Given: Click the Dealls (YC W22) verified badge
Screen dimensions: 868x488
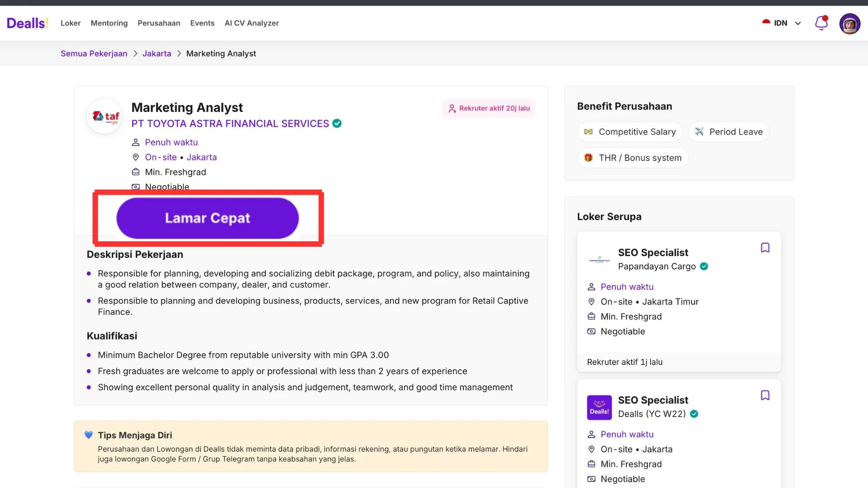Looking at the screenshot, I should [x=694, y=414].
